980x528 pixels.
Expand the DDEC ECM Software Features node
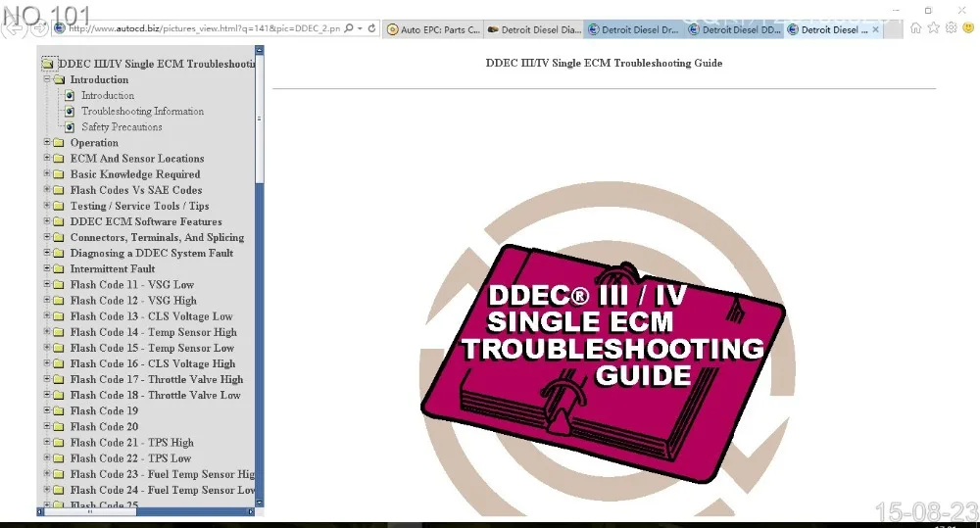click(47, 221)
